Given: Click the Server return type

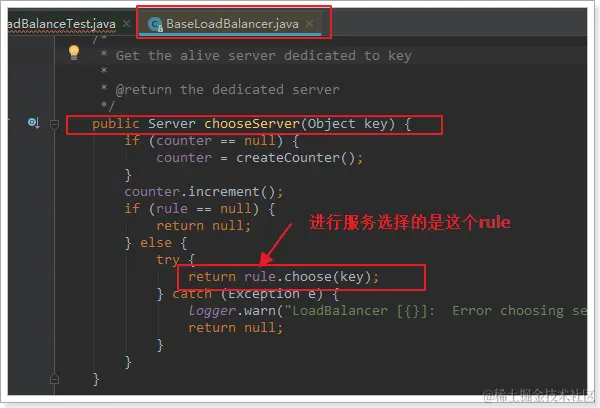Looking at the screenshot, I should point(172,124).
